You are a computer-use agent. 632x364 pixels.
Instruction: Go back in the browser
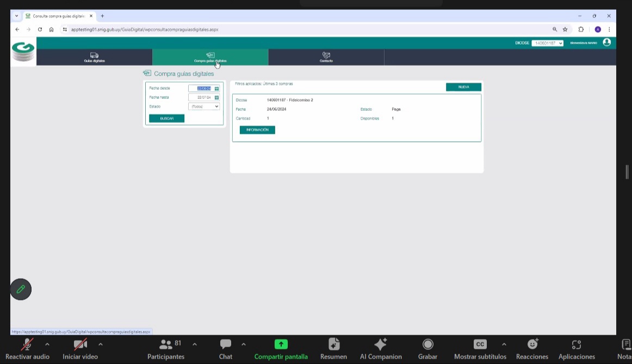point(17,29)
